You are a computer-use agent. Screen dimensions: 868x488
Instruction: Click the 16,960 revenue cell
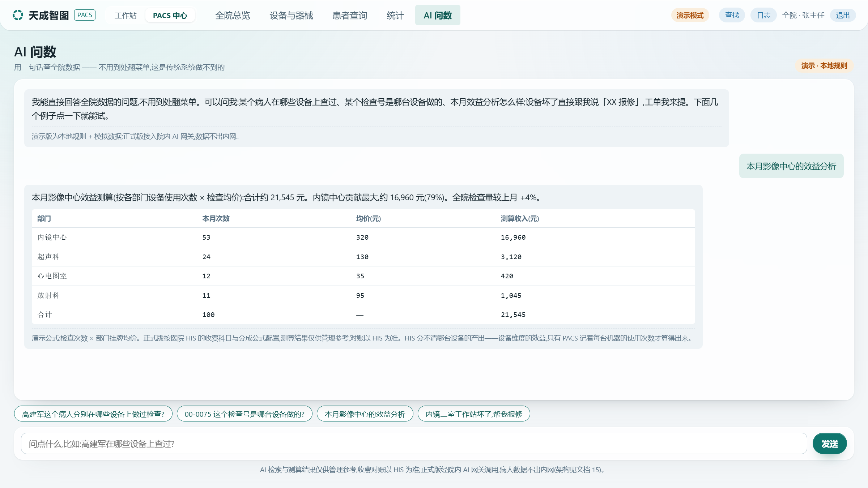click(513, 237)
